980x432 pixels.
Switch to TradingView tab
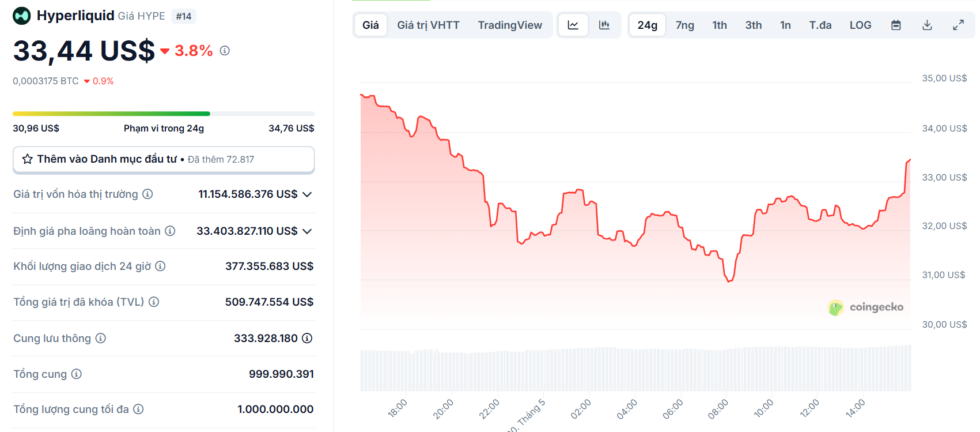(x=510, y=25)
